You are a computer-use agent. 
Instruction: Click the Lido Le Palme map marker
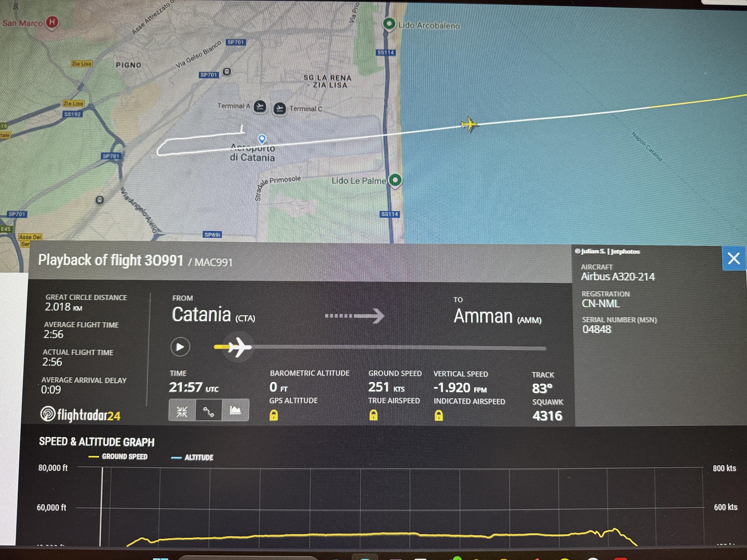395,180
